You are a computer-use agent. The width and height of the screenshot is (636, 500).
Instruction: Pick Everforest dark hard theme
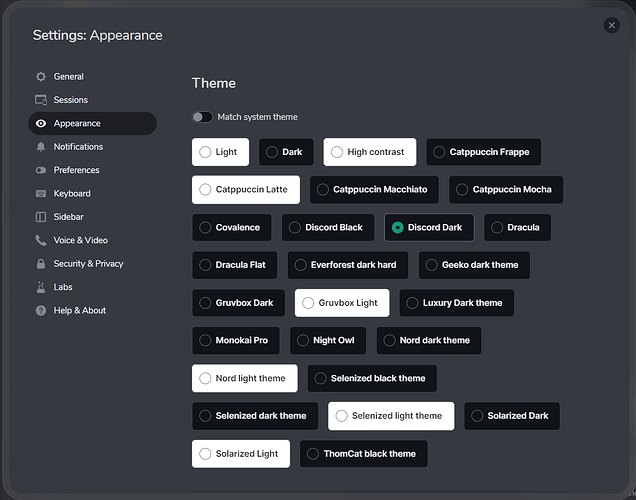pos(348,265)
